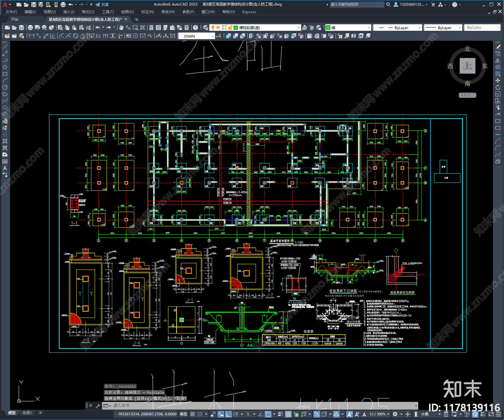Click the 共享 share button
Viewport: 504px width, 420px height.
click(102, 4)
